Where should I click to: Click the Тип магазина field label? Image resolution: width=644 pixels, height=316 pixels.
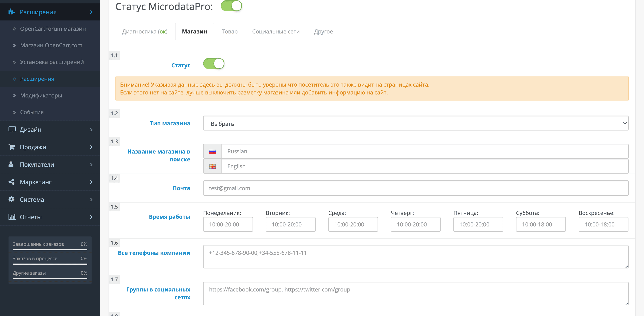pyautogui.click(x=170, y=123)
